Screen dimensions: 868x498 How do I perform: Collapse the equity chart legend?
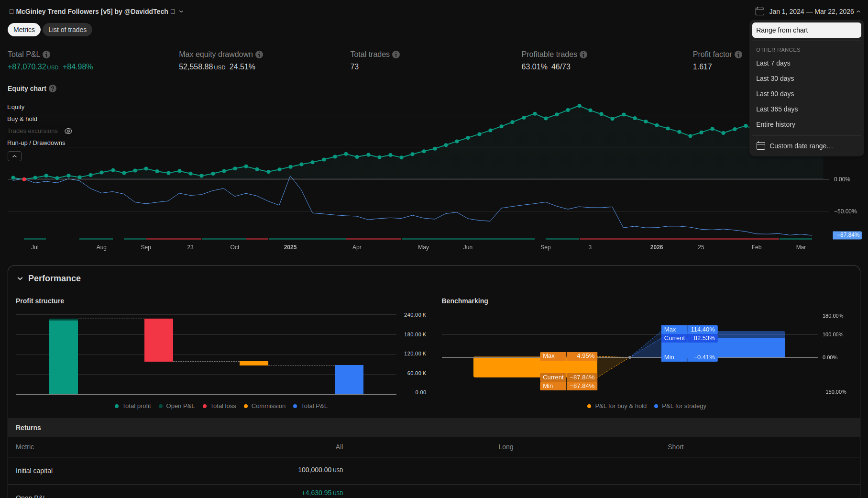click(14, 156)
